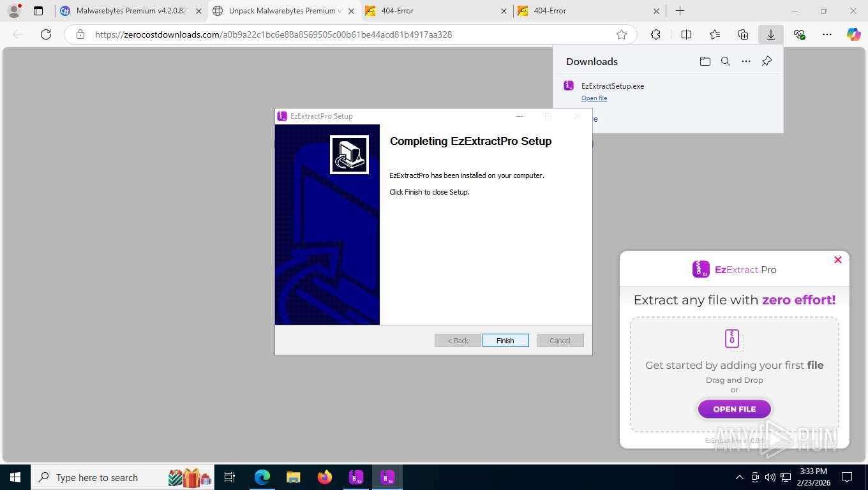Screen dimensions: 868x490
Task: Open the Extensions puzzle icon
Action: point(655,34)
